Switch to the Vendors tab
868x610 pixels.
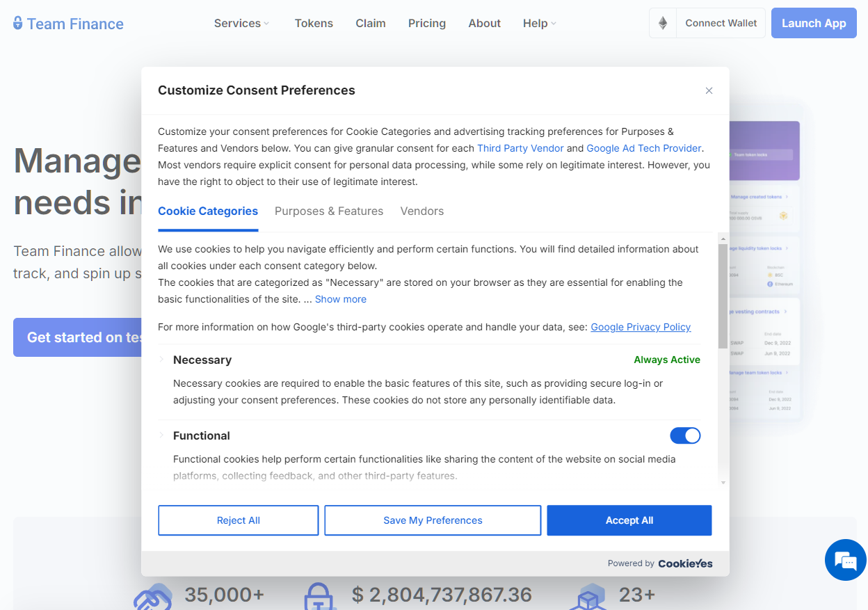pos(422,211)
